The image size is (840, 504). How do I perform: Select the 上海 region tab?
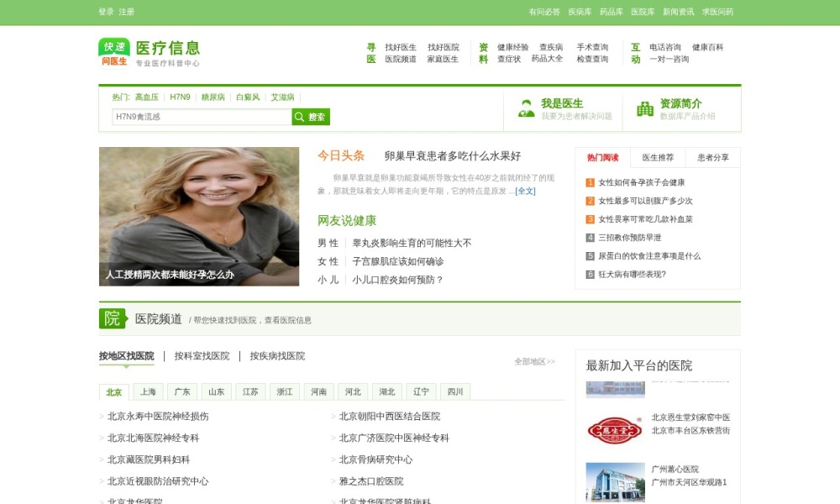(148, 391)
